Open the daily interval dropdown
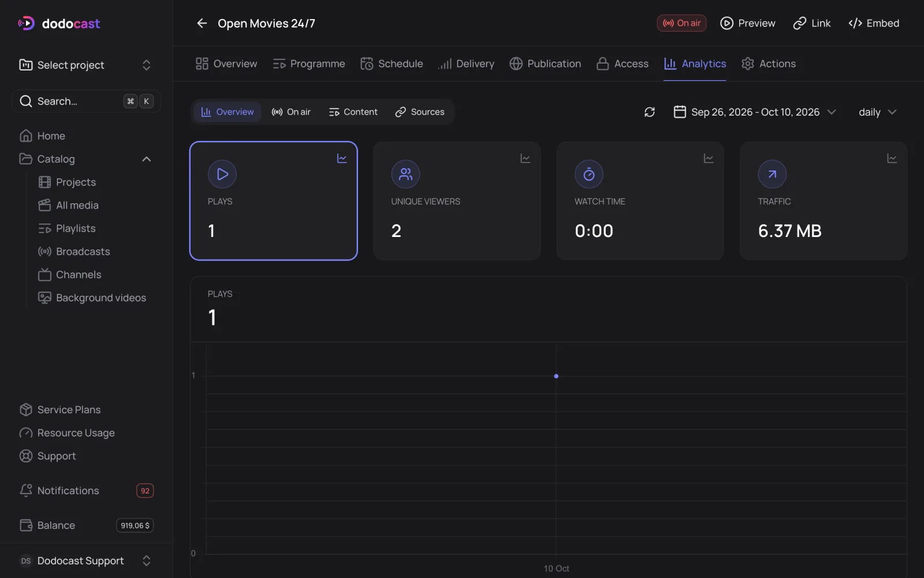The height and width of the screenshot is (578, 924). (x=877, y=112)
